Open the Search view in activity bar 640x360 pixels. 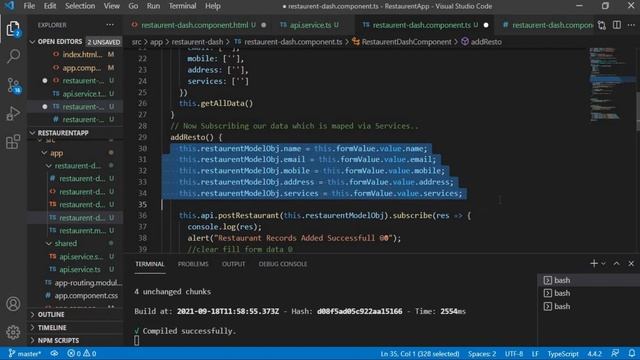point(13,56)
